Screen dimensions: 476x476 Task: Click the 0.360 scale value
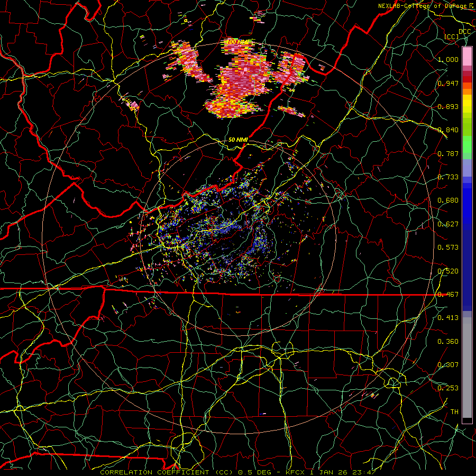(x=448, y=342)
